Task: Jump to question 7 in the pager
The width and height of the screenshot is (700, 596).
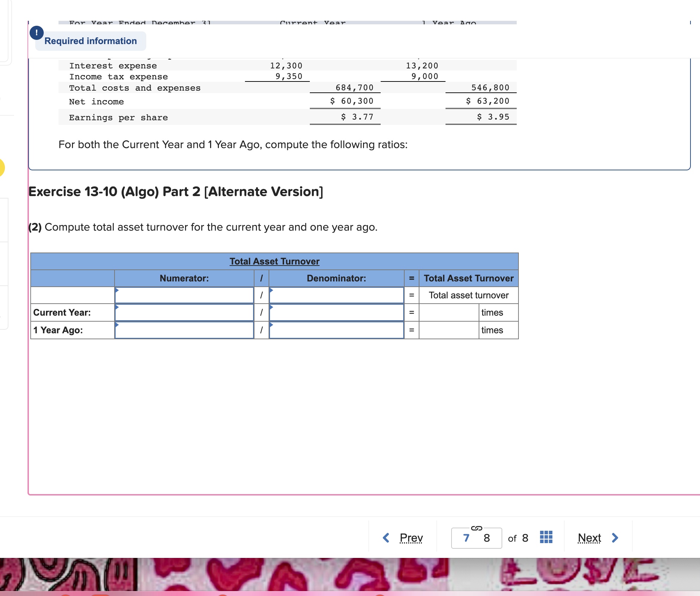Action: (x=466, y=538)
